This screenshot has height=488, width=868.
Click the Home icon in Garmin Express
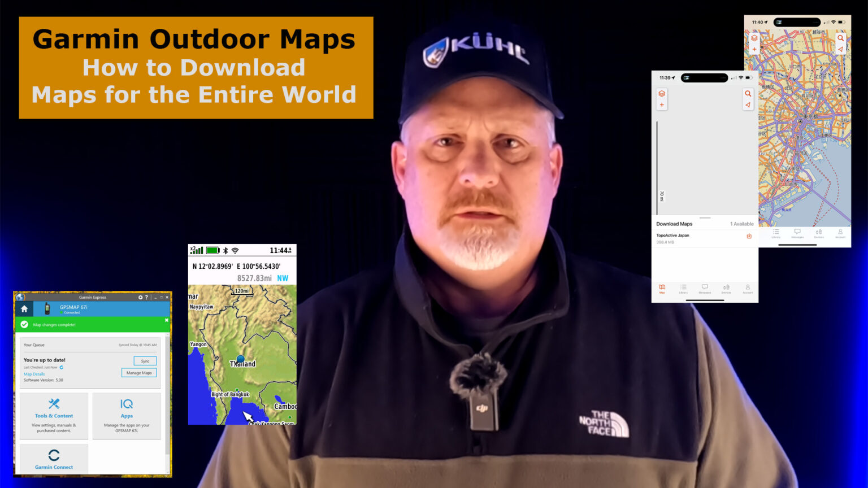tap(24, 309)
